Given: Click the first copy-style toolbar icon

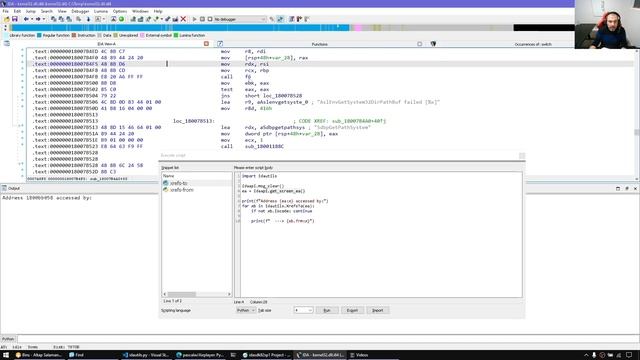Looking at the screenshot, I should click(53, 19).
